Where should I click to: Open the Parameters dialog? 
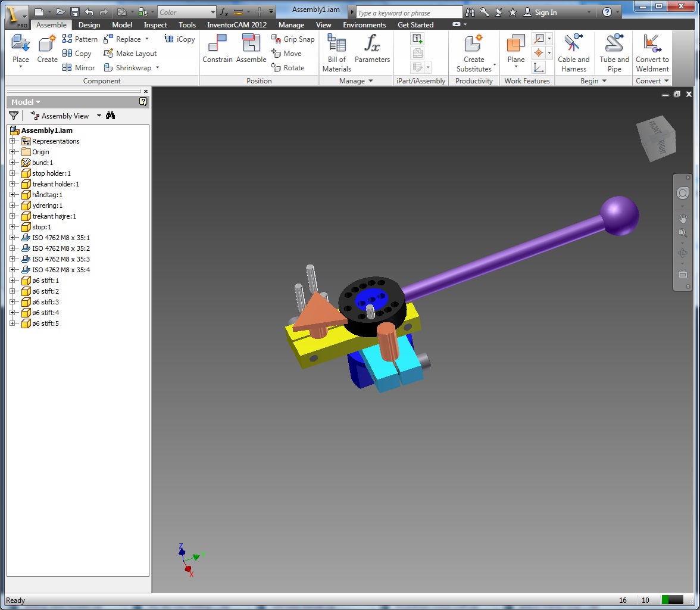pyautogui.click(x=372, y=48)
